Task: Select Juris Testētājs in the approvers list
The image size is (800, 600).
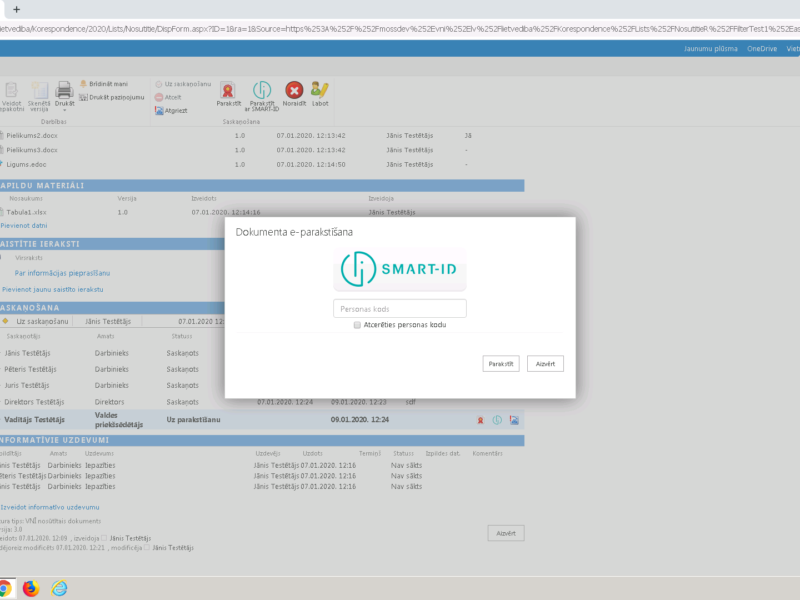Action: [27, 386]
